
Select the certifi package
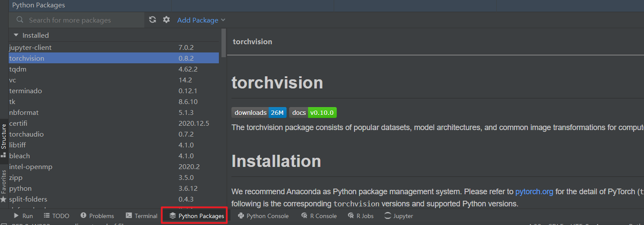[114, 123]
